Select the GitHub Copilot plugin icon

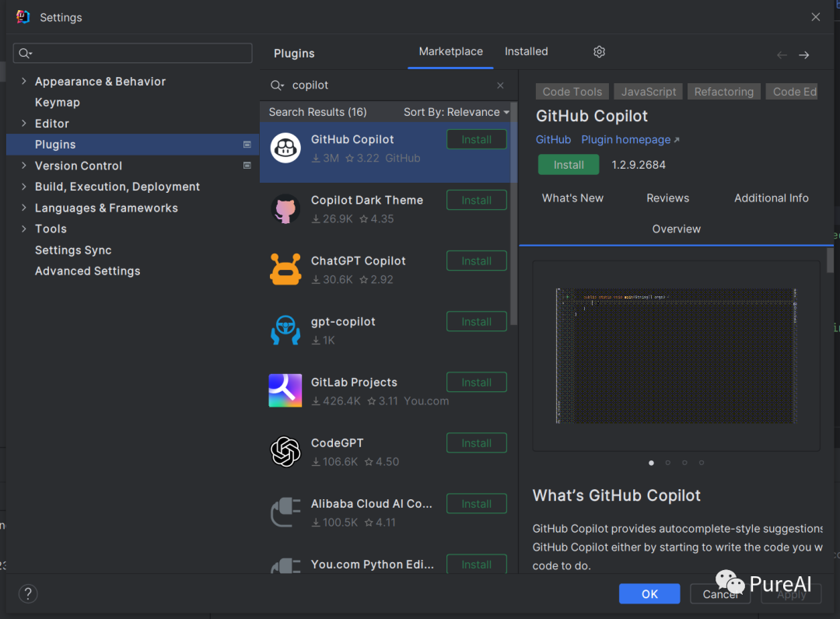point(285,148)
